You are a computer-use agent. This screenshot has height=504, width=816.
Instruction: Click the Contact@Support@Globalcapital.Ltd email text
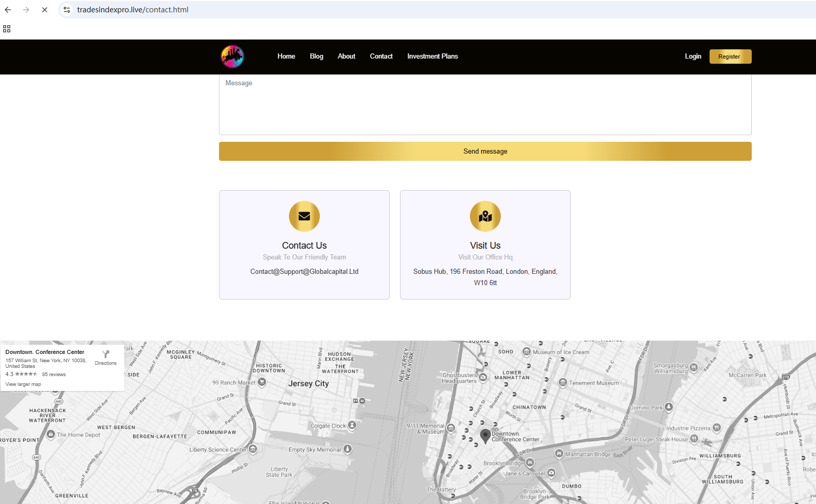tap(304, 271)
